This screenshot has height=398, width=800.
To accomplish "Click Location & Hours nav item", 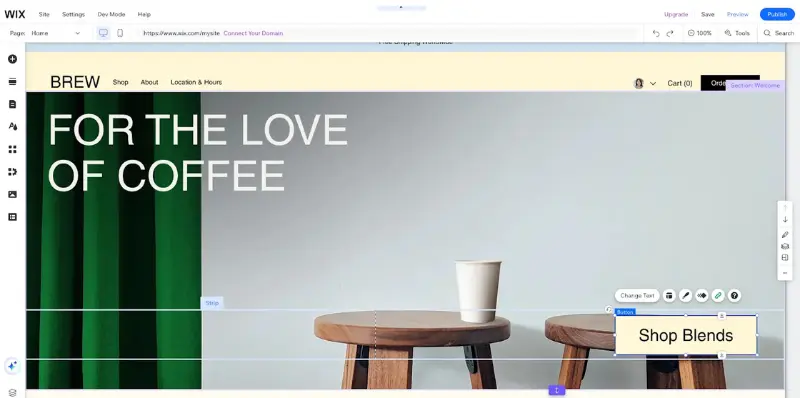I will click(196, 82).
